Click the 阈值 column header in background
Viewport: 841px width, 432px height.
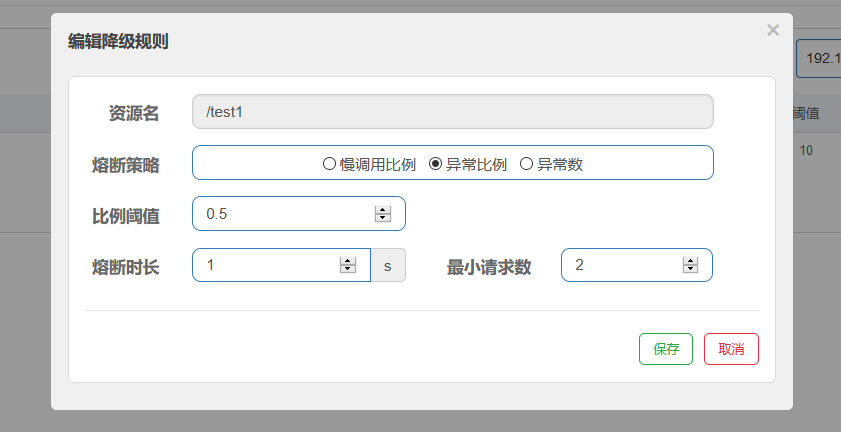(x=807, y=113)
